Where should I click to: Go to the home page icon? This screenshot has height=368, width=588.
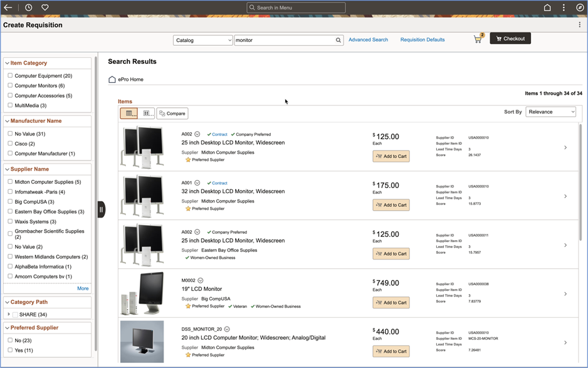coord(547,8)
